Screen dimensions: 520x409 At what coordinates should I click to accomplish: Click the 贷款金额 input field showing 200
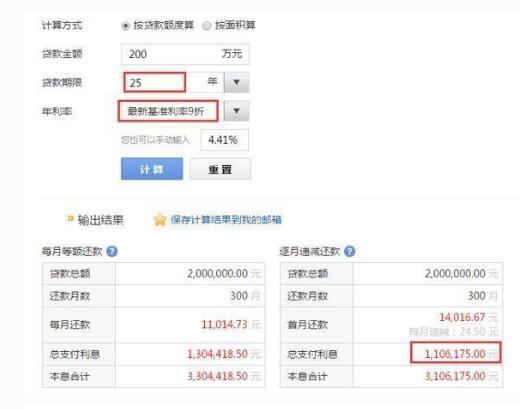[185, 54]
